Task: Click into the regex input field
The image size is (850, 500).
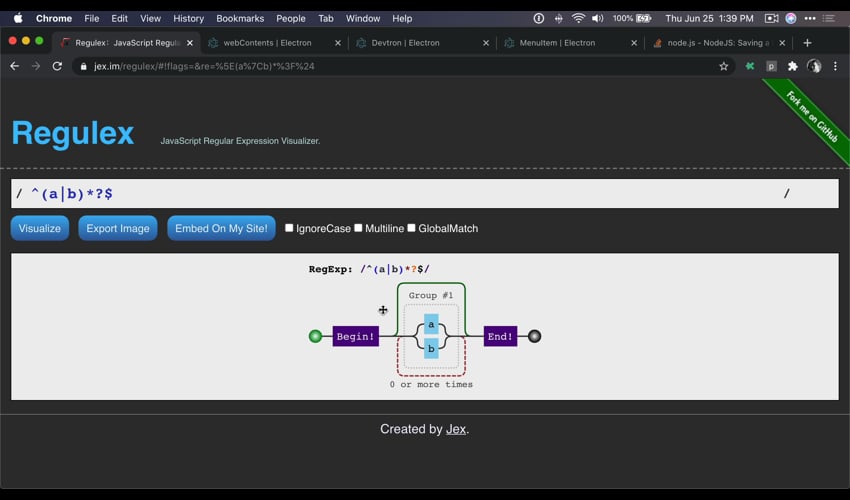Action: [424, 194]
